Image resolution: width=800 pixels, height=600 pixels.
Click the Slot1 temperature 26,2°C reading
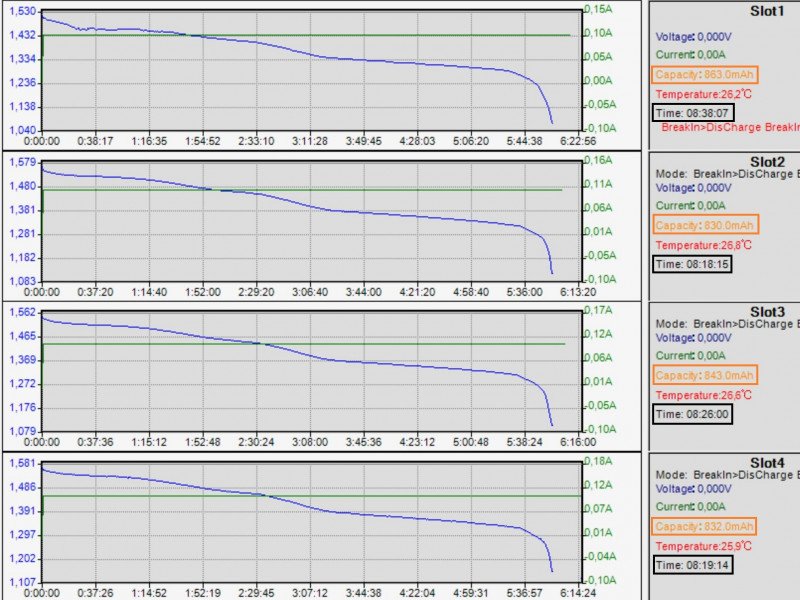(703, 94)
